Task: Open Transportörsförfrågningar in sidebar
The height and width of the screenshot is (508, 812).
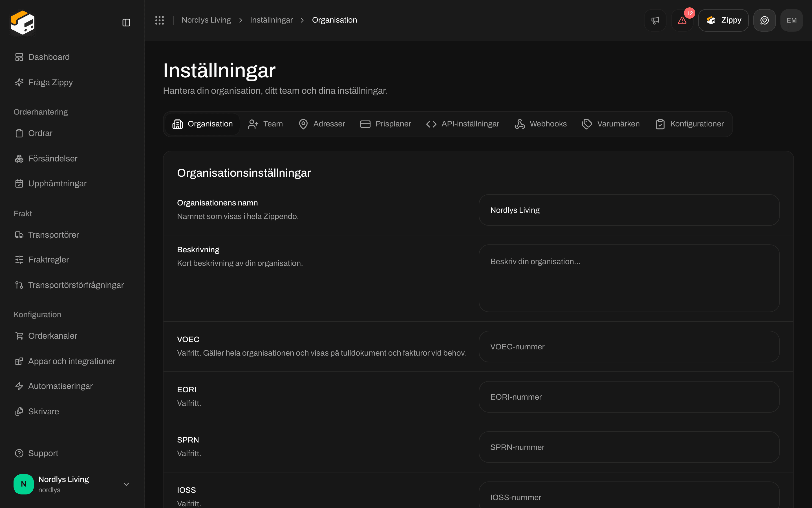Action: tap(72, 285)
